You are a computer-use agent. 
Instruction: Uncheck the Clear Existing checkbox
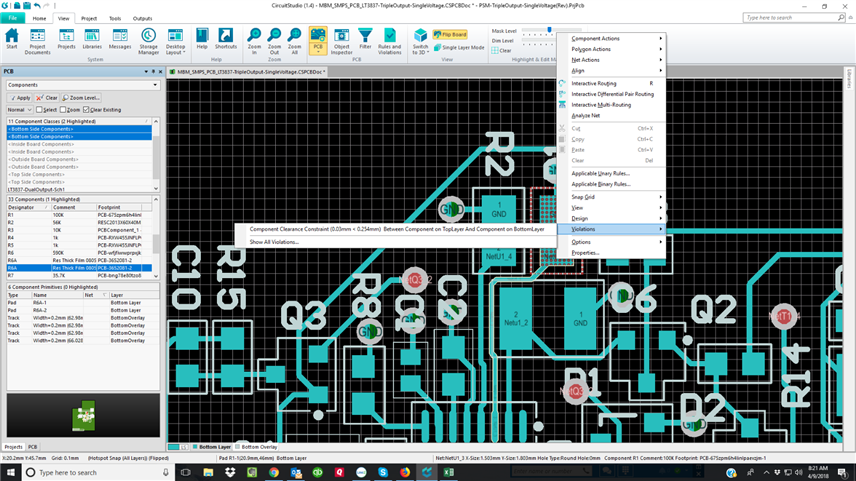point(87,110)
